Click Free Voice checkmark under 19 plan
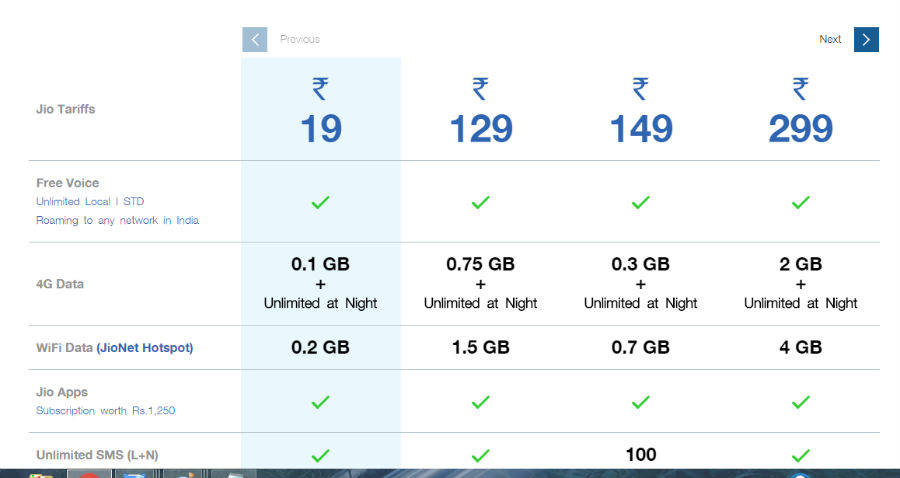900x478 pixels. [320, 202]
